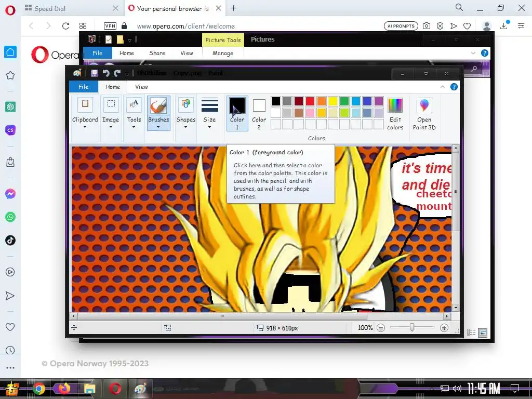Switch Explorer to details view icon
This screenshot has width=532, height=399.
[471, 332]
